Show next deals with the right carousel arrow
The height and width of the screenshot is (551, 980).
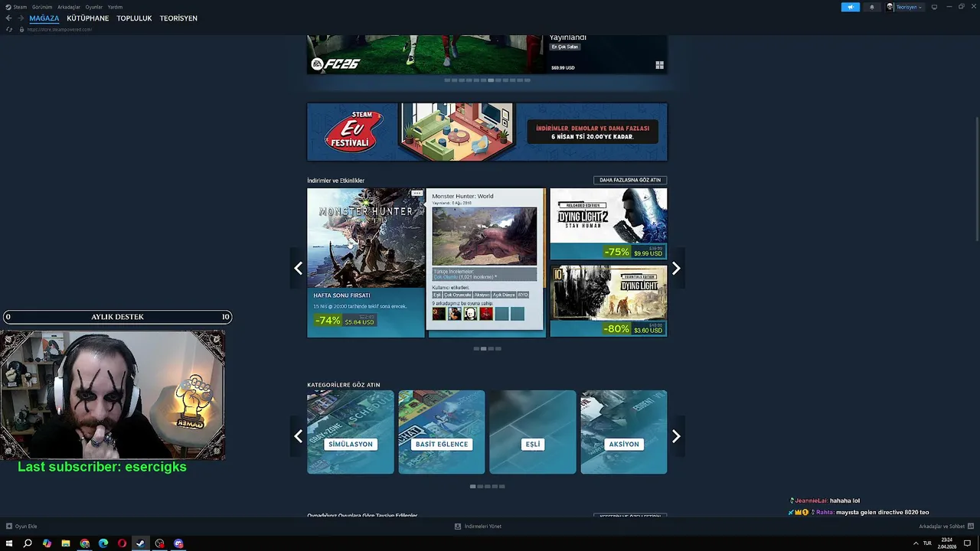pyautogui.click(x=675, y=269)
